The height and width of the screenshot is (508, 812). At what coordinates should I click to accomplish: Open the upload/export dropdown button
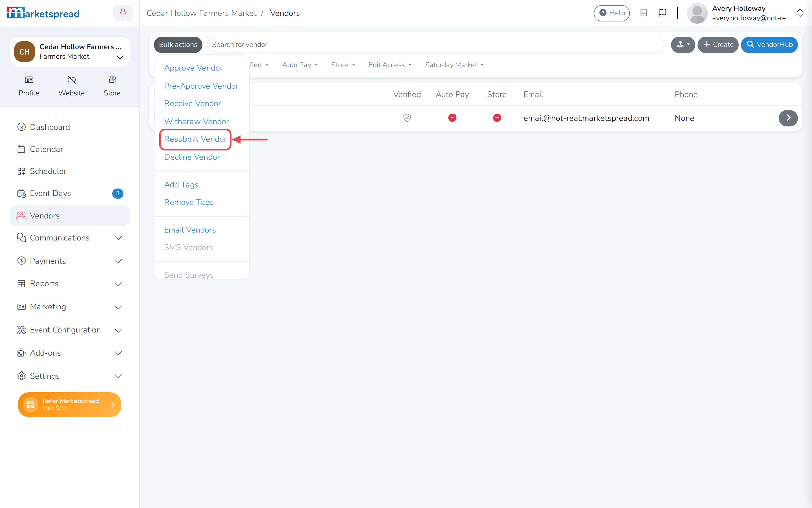point(683,45)
